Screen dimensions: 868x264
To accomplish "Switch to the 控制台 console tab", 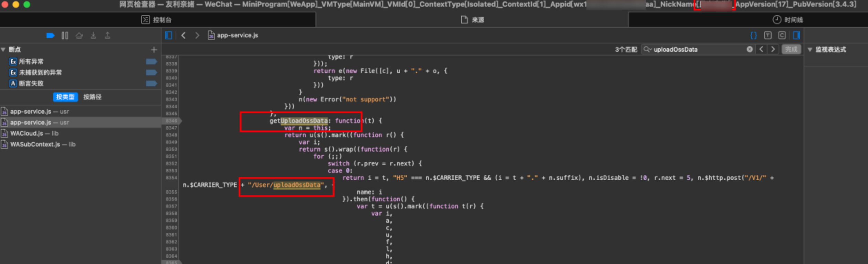I will [157, 20].
